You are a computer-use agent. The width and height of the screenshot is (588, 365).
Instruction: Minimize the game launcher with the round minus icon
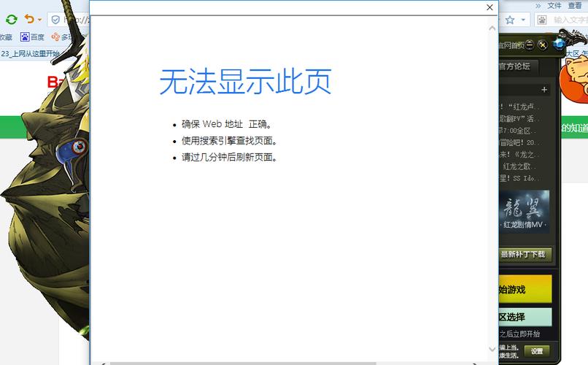point(529,45)
